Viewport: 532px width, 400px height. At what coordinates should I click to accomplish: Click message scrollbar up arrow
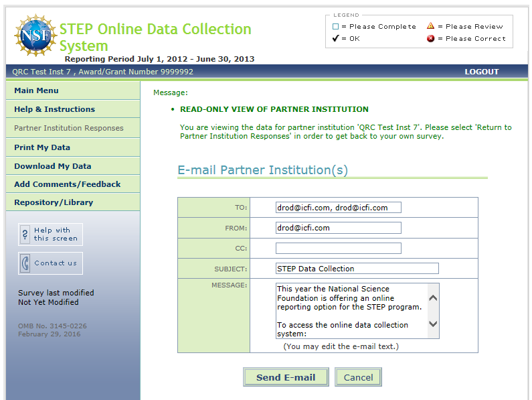[433, 298]
